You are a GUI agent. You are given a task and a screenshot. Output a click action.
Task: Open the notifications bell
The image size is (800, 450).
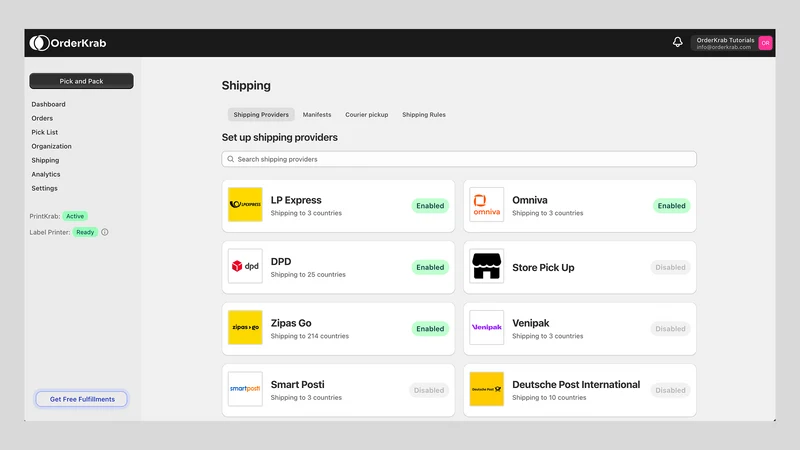coord(677,42)
